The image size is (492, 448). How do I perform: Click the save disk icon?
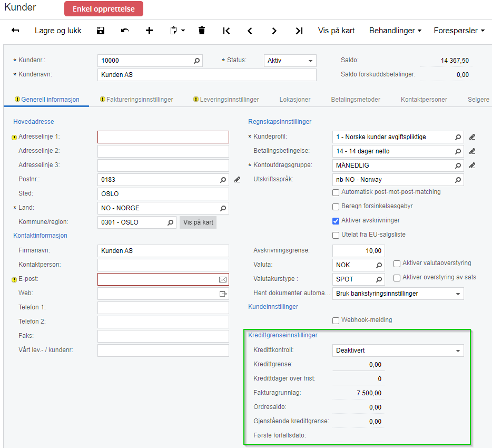coord(101,31)
